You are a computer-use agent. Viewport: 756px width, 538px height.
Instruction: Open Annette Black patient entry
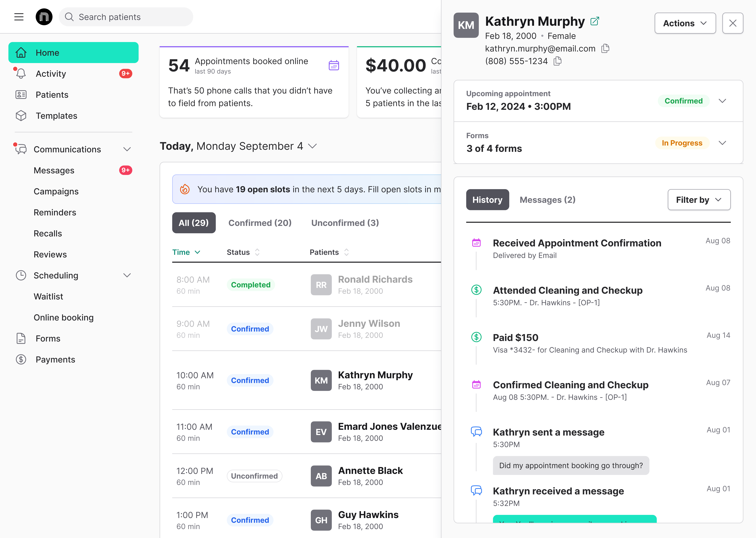tap(357, 476)
